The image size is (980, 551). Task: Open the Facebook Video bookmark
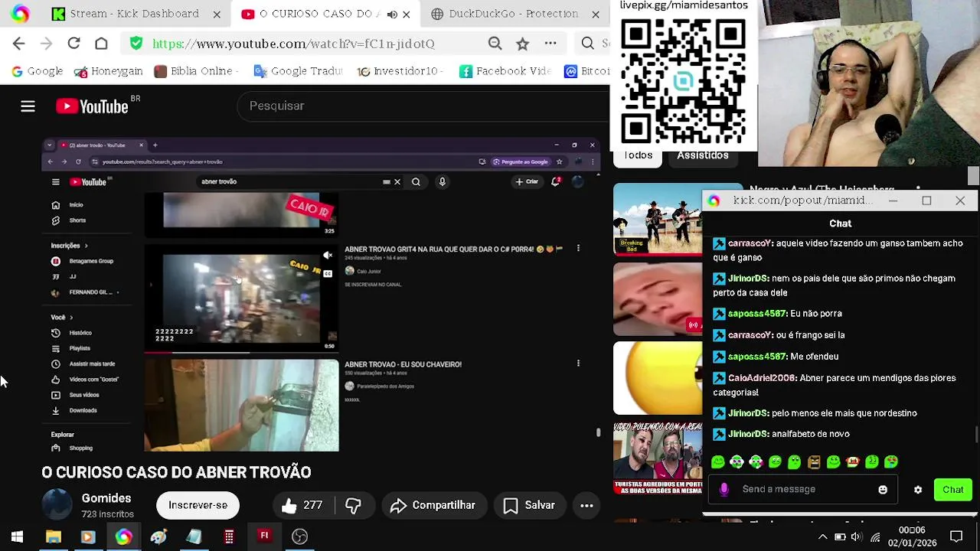tap(505, 71)
